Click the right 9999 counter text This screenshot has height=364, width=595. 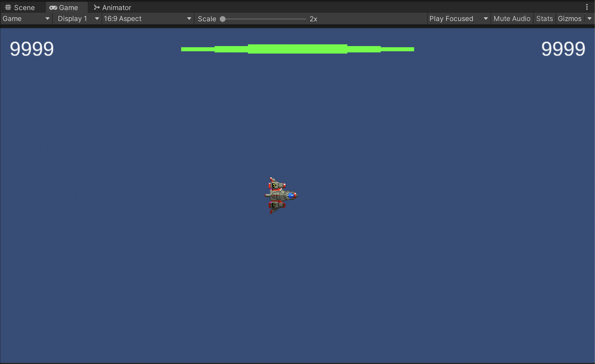pos(563,49)
